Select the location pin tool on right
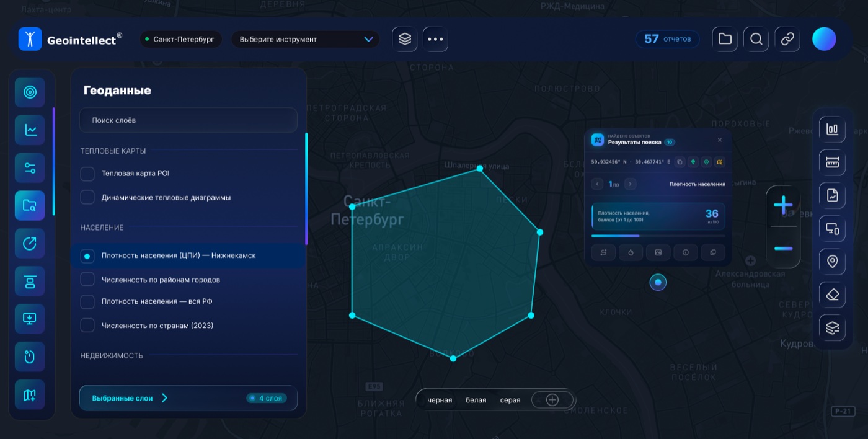 pyautogui.click(x=832, y=261)
